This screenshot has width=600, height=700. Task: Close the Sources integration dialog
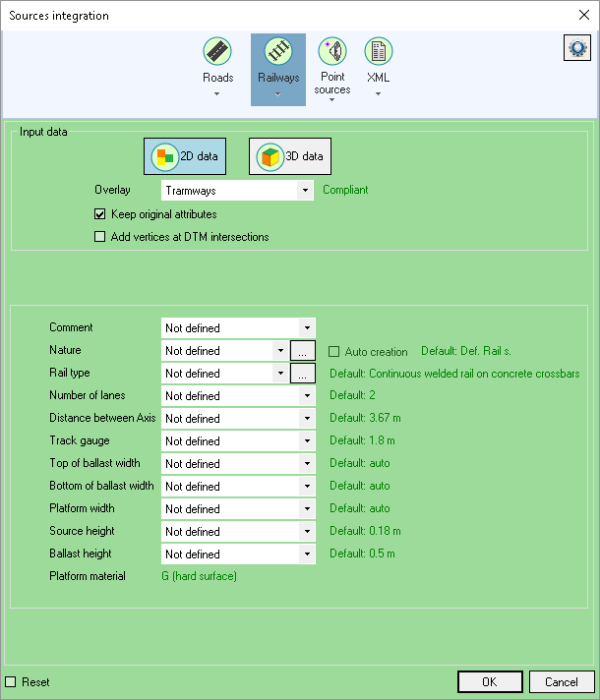coord(584,15)
